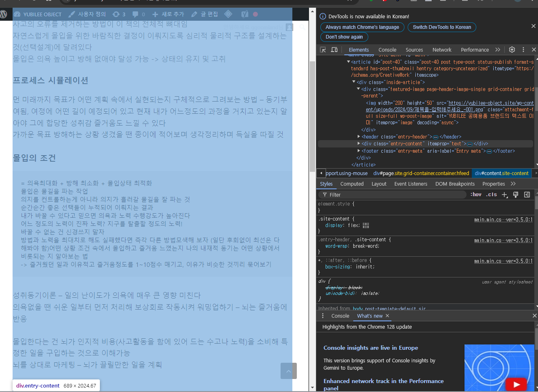Switch to the Event Listeners tab
Screen dimensions: 538x392
(x=411, y=184)
